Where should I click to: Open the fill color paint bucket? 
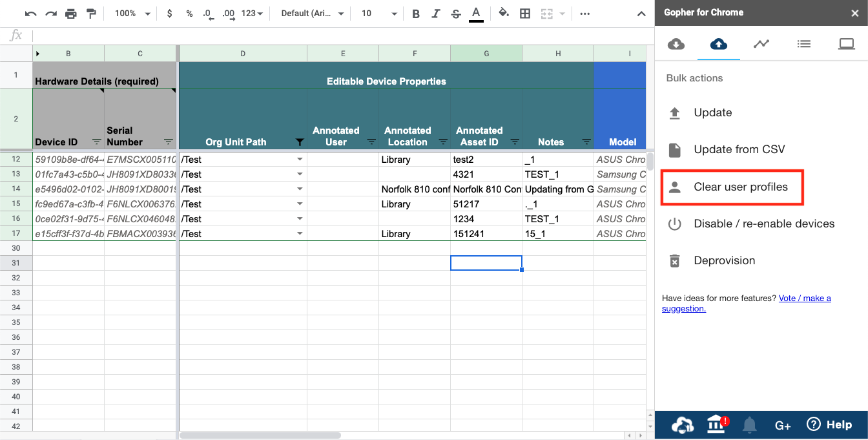pos(504,14)
